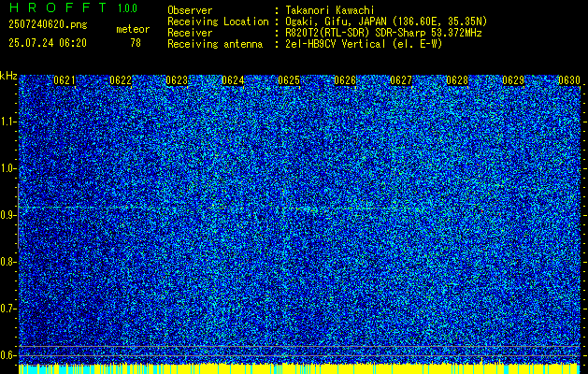Click the HROFFT title text
This screenshot has width=588, height=374.
click(58, 7)
